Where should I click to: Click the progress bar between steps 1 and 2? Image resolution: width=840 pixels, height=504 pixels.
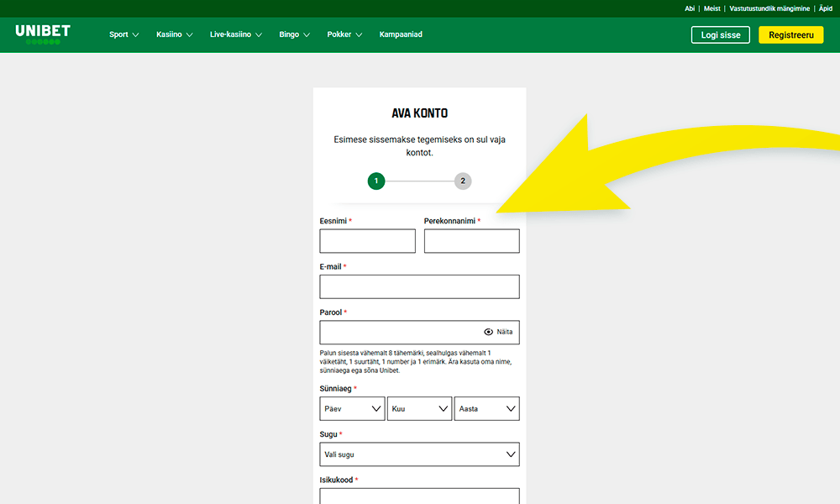pyautogui.click(x=419, y=181)
